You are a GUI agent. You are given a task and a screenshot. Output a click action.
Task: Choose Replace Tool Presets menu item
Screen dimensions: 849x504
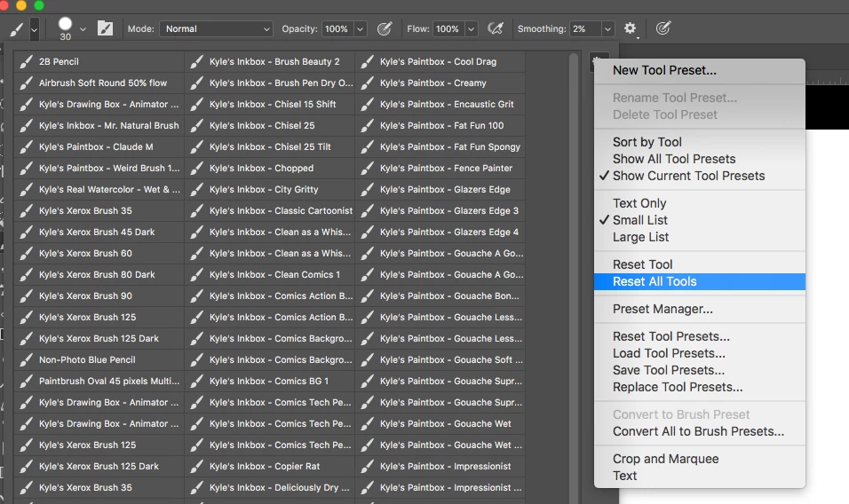(x=700, y=387)
